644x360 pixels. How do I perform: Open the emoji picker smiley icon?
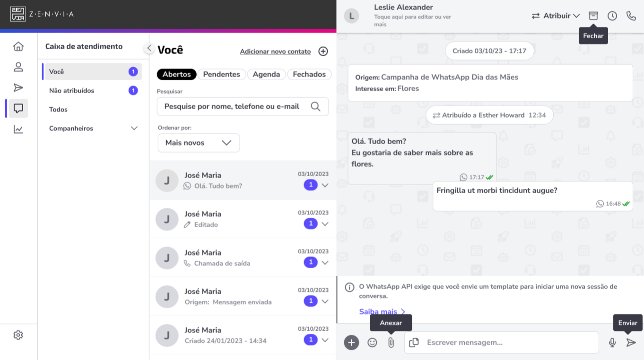click(x=373, y=343)
